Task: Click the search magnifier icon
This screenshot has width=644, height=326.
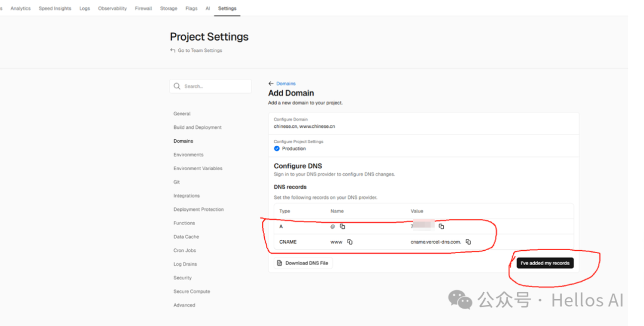Action: tap(177, 87)
